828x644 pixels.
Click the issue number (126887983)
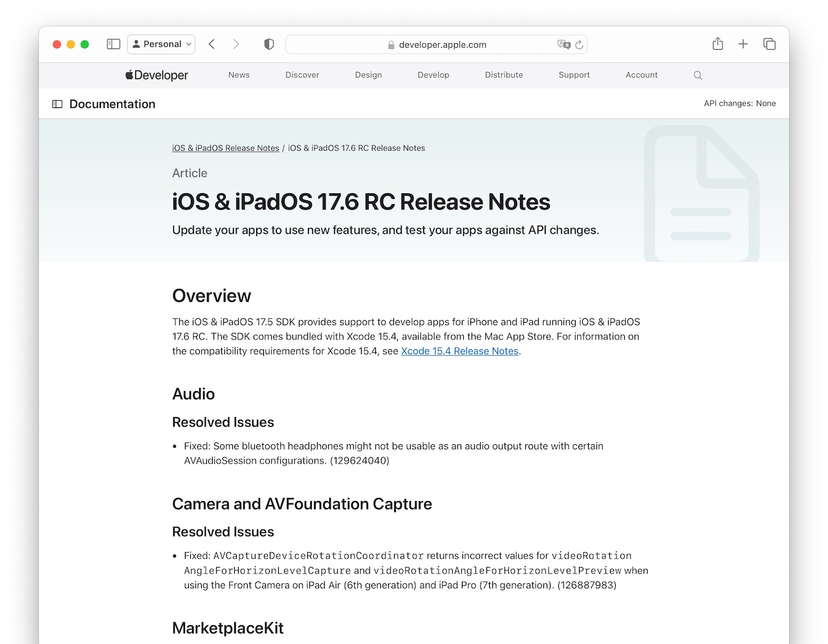coord(587,585)
